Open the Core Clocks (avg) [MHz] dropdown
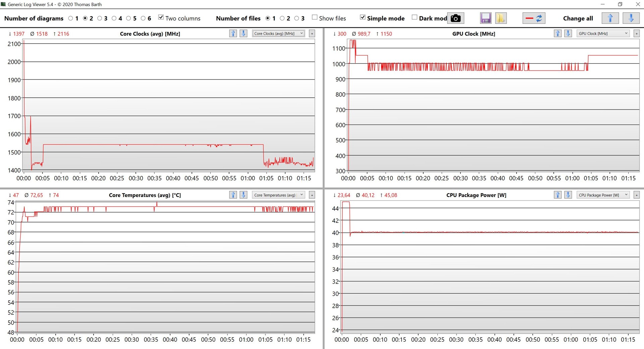The image size is (644, 349). [x=278, y=34]
